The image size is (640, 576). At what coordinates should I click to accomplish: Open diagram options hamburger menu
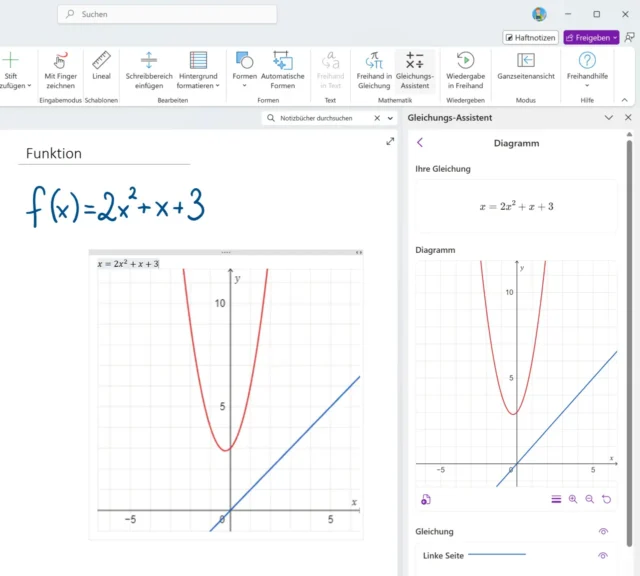(x=556, y=499)
